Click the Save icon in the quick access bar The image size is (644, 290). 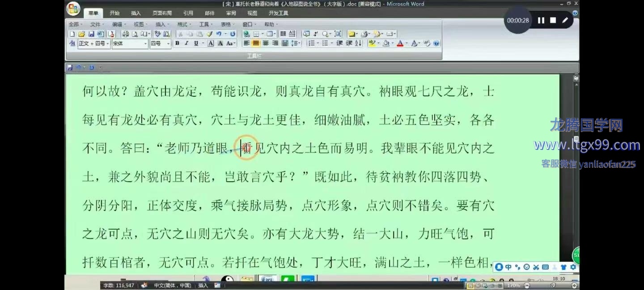coord(70,68)
